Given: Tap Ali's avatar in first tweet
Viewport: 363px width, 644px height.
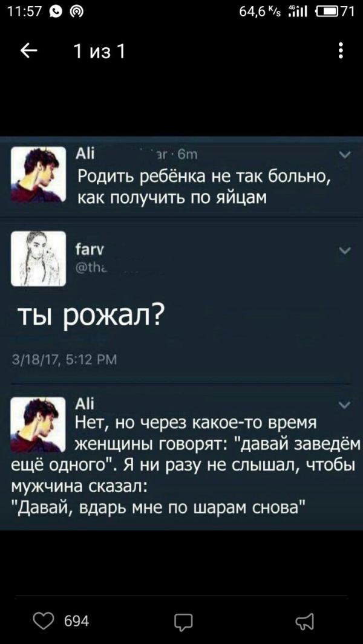Looking at the screenshot, I should point(38,175).
